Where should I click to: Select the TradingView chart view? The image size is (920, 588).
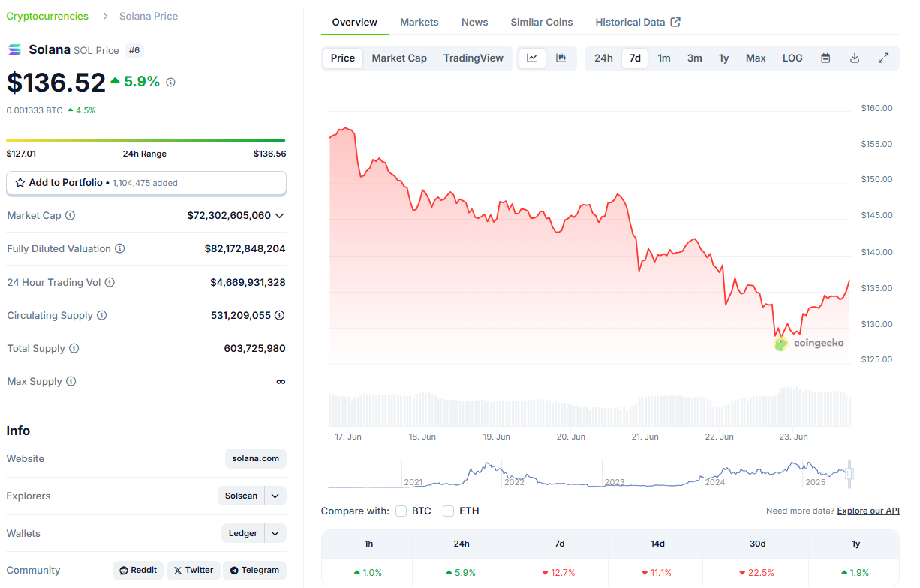474,58
